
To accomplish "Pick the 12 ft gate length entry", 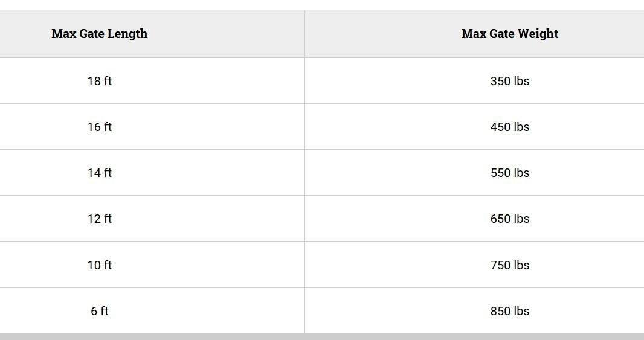I will pos(100,219).
